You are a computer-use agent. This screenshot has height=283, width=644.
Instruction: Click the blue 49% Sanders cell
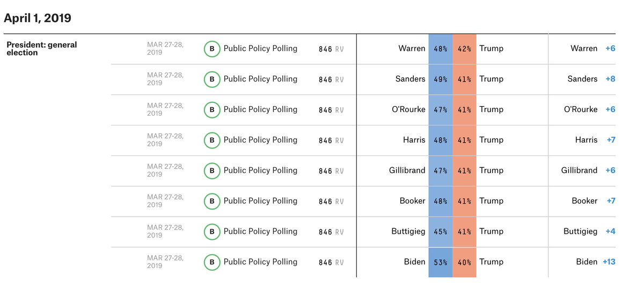[441, 79]
